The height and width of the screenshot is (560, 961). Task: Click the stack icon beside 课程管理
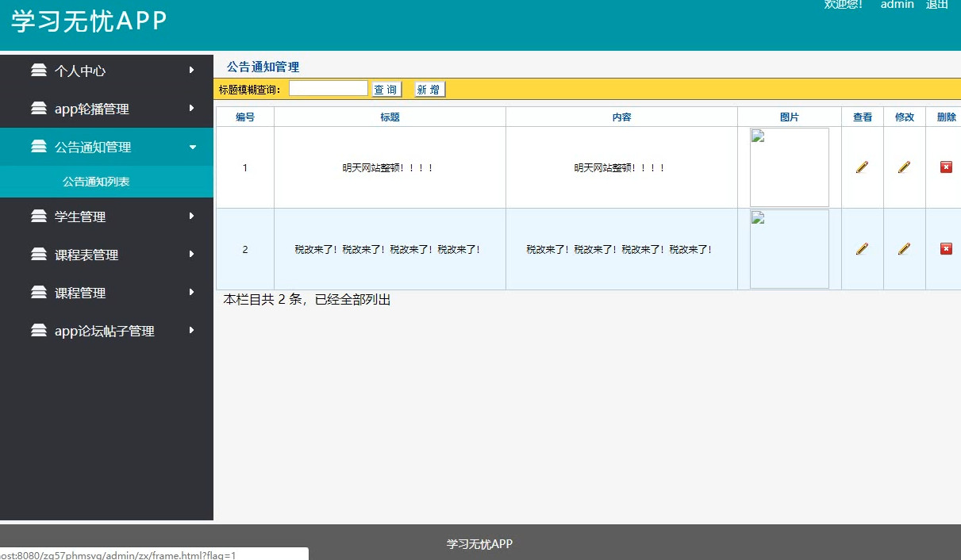[39, 292]
